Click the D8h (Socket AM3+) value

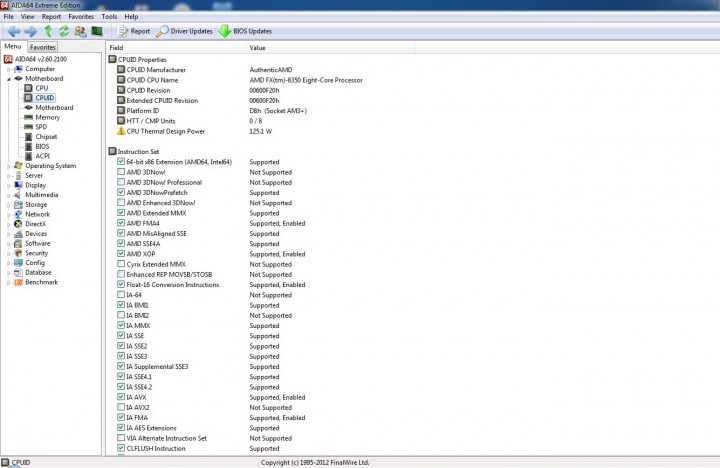point(278,111)
